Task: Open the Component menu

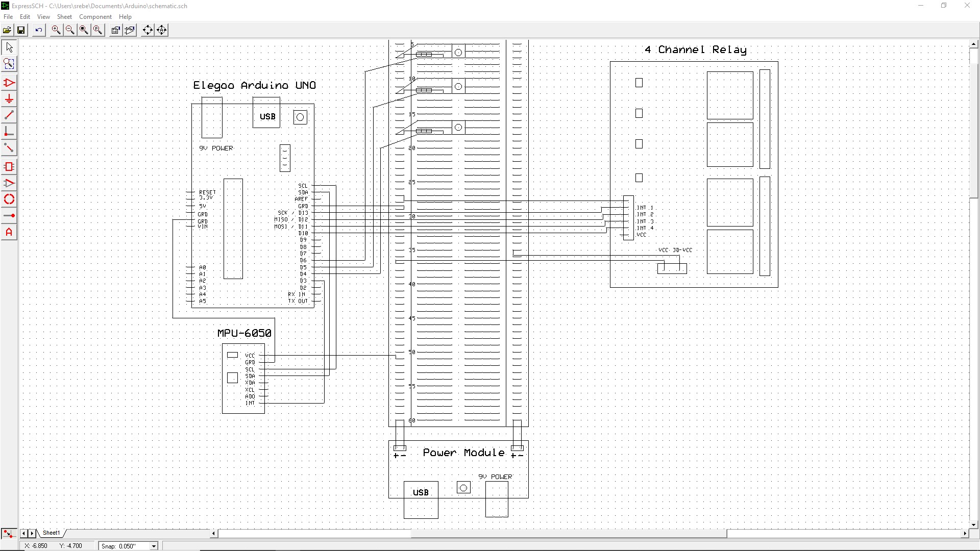Action: click(95, 16)
